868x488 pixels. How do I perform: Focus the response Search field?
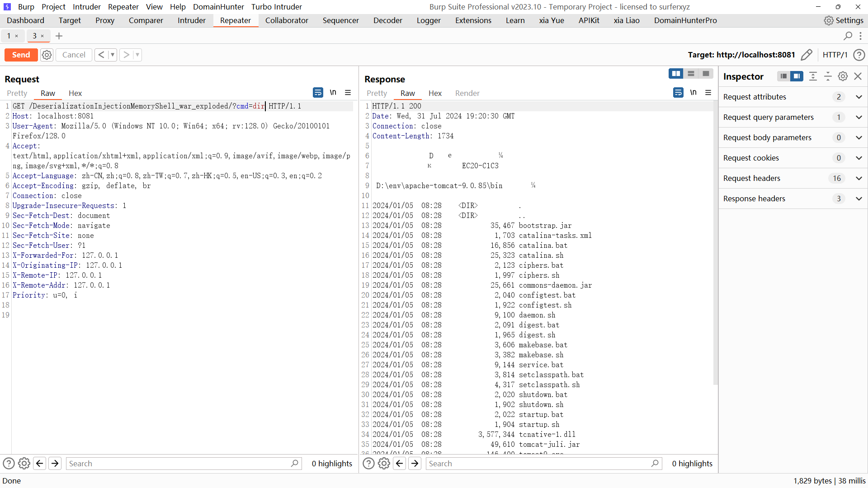(x=544, y=464)
